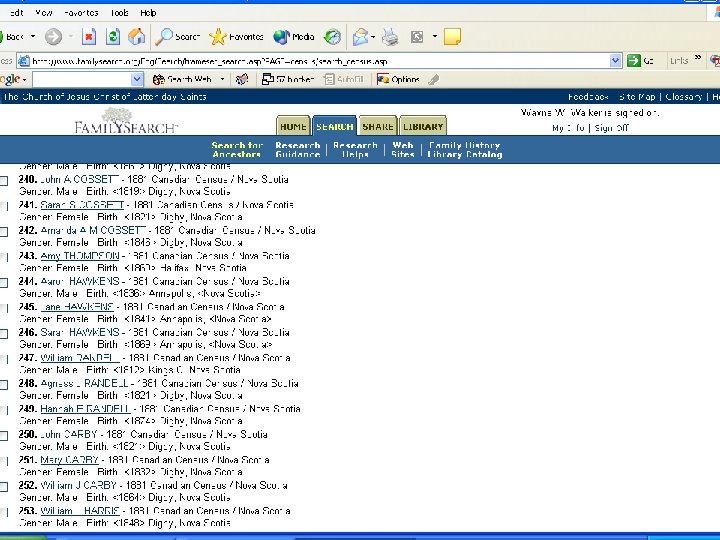Open the Media pane button
720x540 pixels.
(294, 37)
